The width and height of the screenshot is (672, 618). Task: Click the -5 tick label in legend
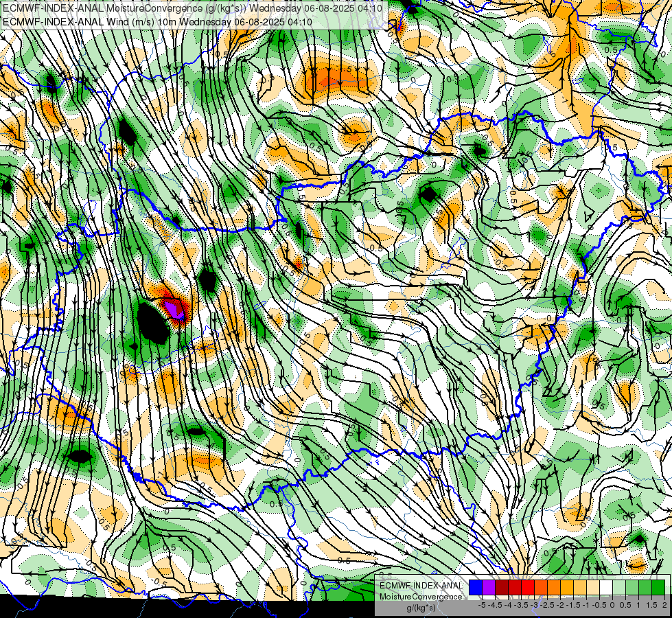coord(482,605)
